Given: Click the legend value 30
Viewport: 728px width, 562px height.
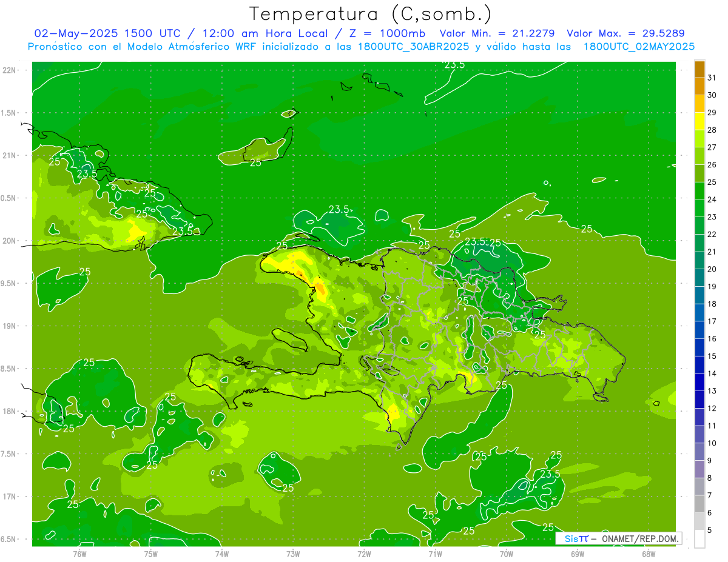Looking at the screenshot, I should (x=712, y=95).
